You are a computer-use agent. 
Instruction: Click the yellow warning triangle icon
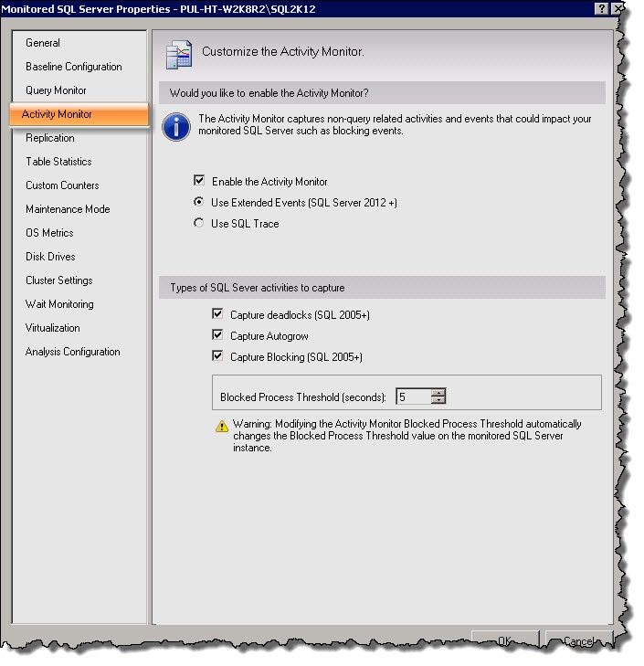click(222, 427)
